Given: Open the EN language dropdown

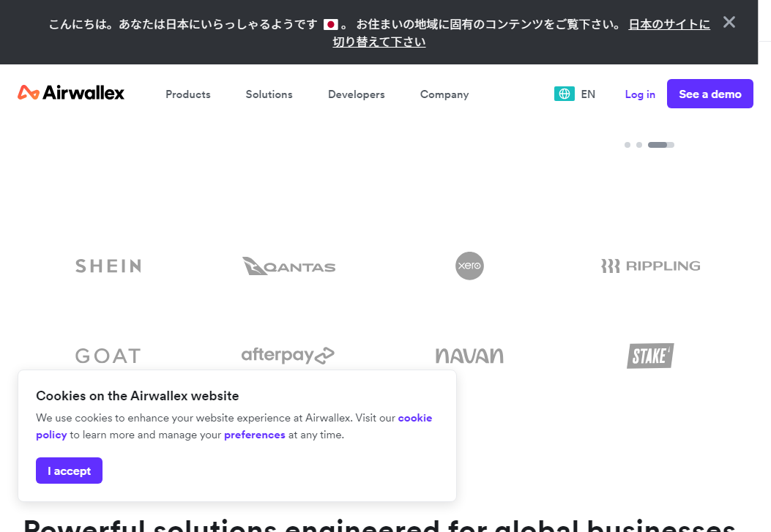Looking at the screenshot, I should click(588, 94).
